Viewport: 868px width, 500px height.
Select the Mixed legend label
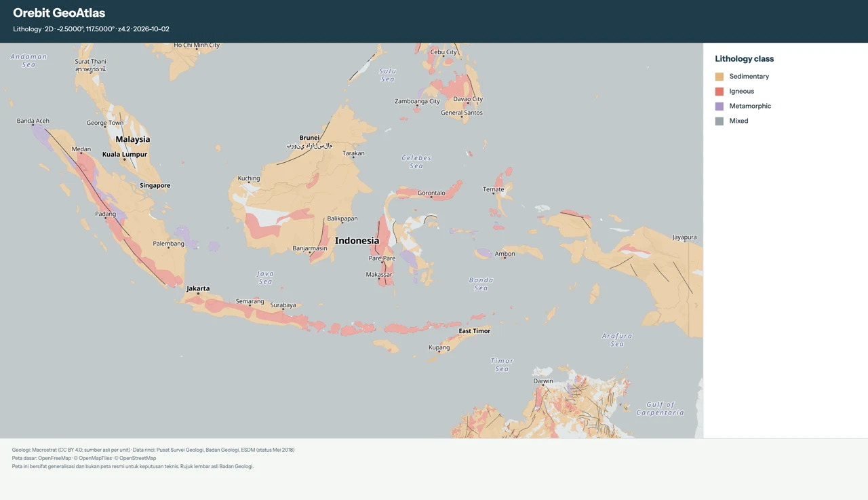coord(739,121)
